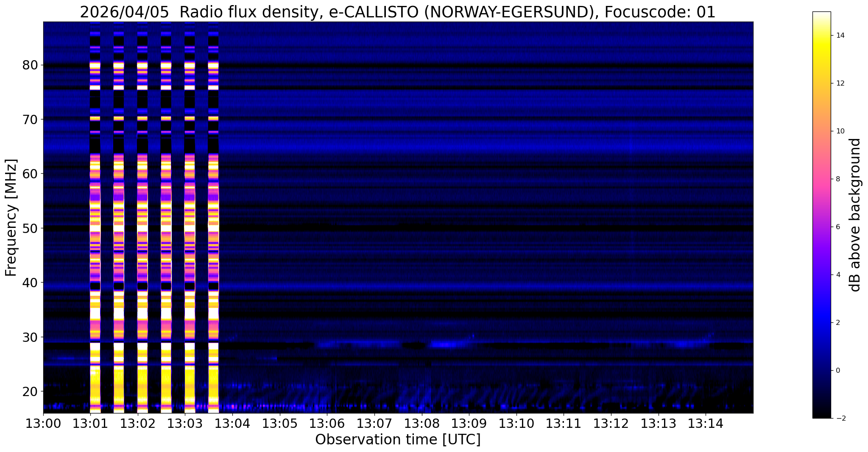The height and width of the screenshot is (452, 868).
Task: Click the 20 MHz frequency tick label
Action: coord(31,391)
